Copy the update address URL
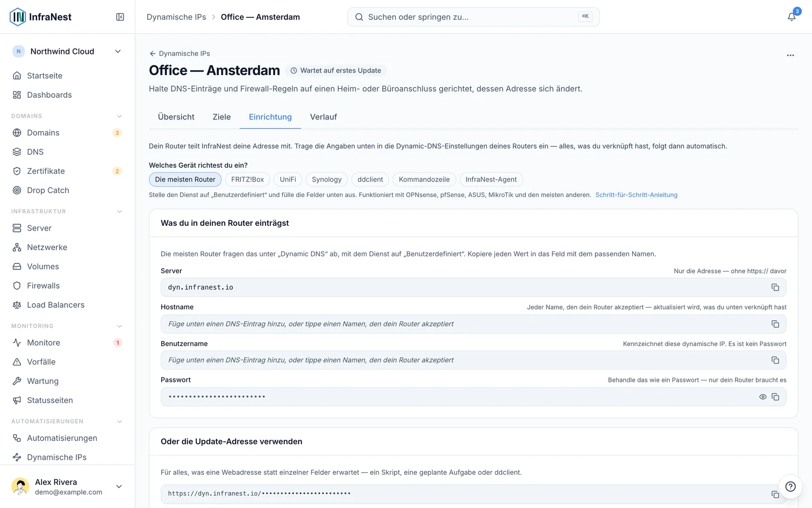 pos(775,495)
